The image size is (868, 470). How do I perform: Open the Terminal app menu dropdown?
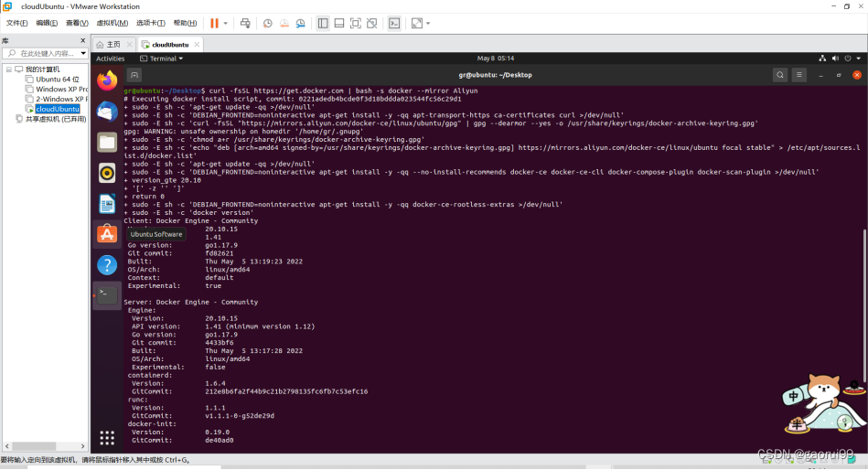tap(161, 59)
